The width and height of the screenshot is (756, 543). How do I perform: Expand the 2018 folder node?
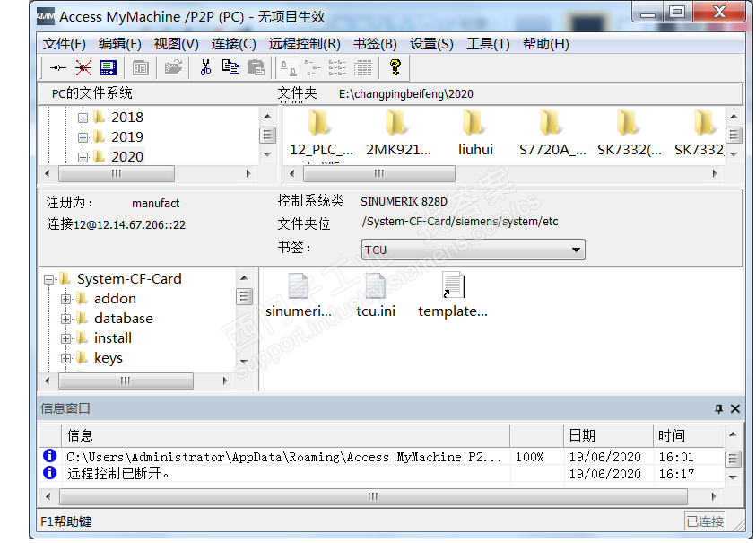tap(83, 118)
